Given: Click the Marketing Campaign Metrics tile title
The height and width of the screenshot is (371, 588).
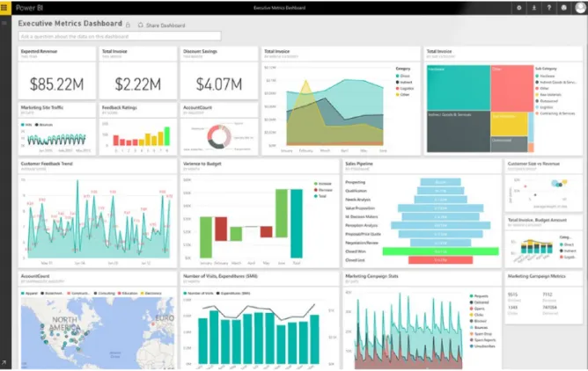Looking at the screenshot, I should [536, 276].
